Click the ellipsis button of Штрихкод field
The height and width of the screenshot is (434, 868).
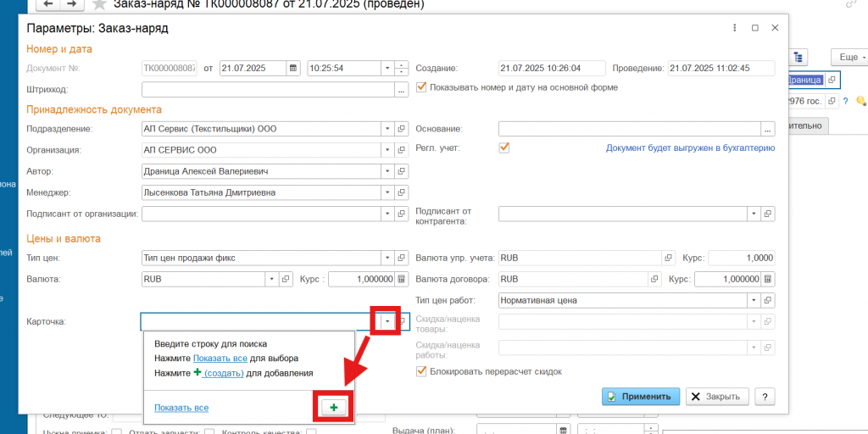click(402, 89)
